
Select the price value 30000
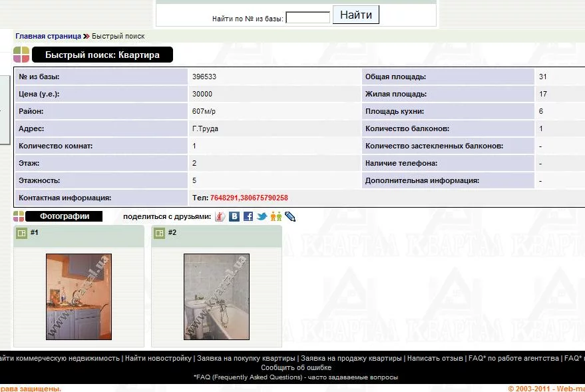202,94
